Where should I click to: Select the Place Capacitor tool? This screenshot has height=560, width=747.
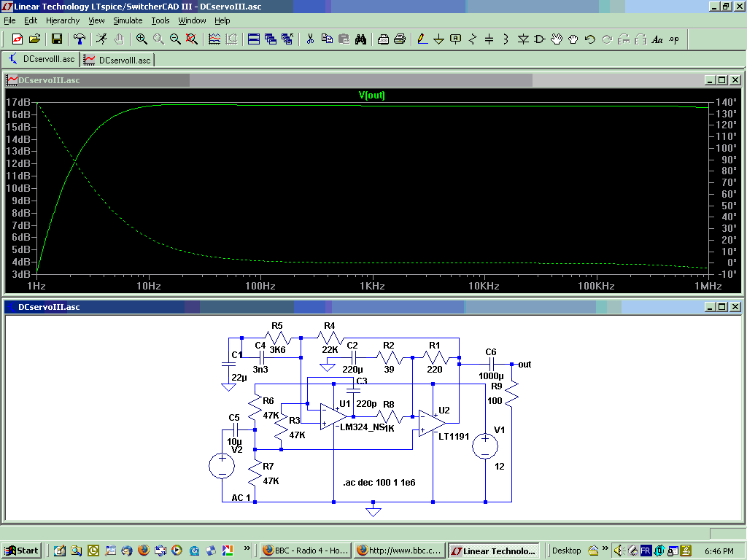tap(489, 39)
